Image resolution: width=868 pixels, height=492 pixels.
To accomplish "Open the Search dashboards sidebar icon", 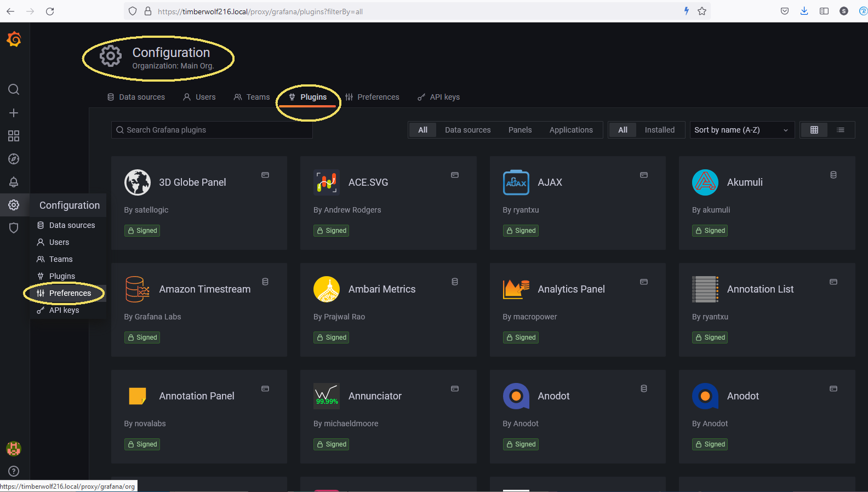I will tap(14, 89).
